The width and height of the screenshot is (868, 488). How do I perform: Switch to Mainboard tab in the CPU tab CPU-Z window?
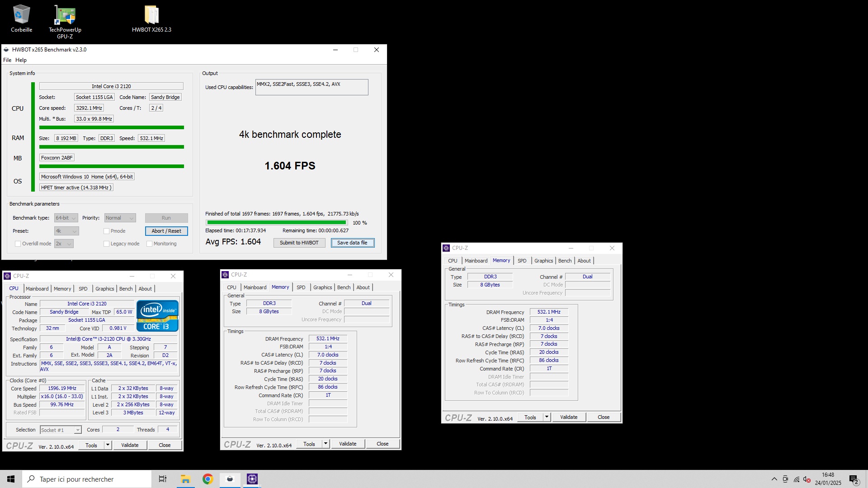37,289
